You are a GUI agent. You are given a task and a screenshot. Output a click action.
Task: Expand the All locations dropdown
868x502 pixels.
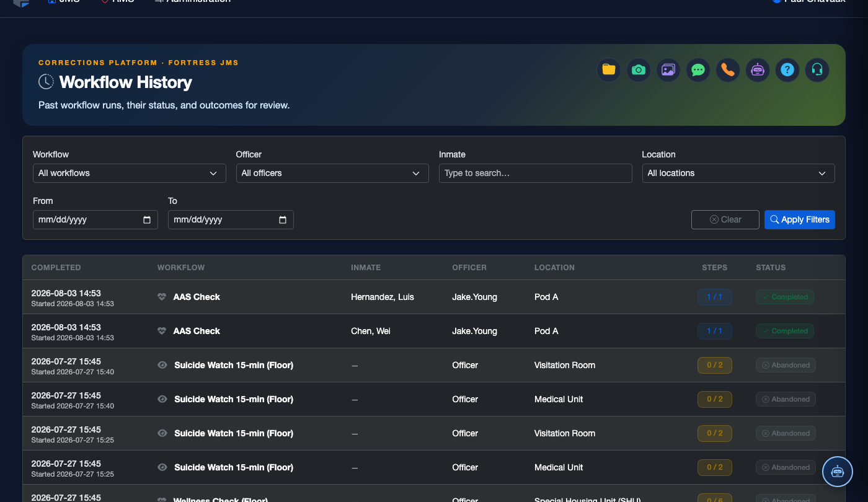[x=738, y=173]
